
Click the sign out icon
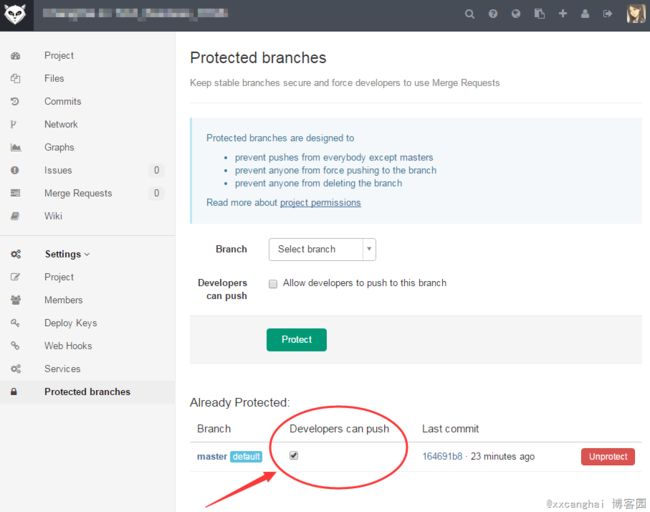[x=608, y=14]
